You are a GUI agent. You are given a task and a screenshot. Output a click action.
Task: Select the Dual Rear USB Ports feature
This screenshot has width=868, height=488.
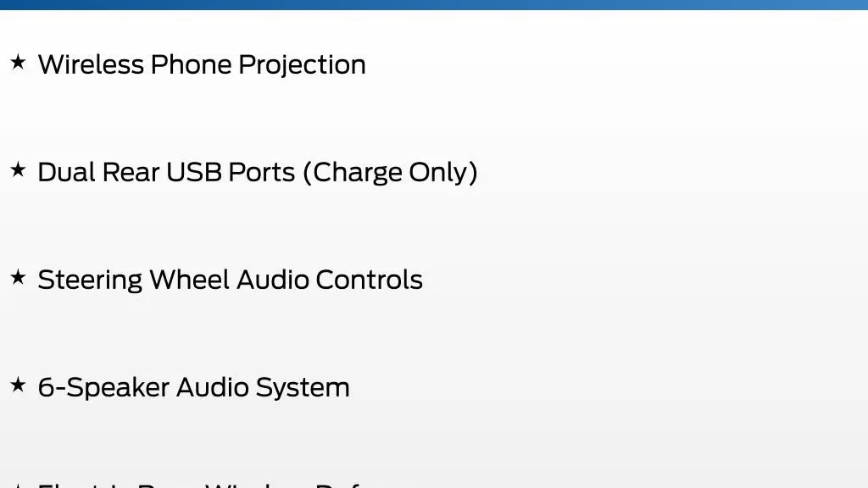point(258,172)
